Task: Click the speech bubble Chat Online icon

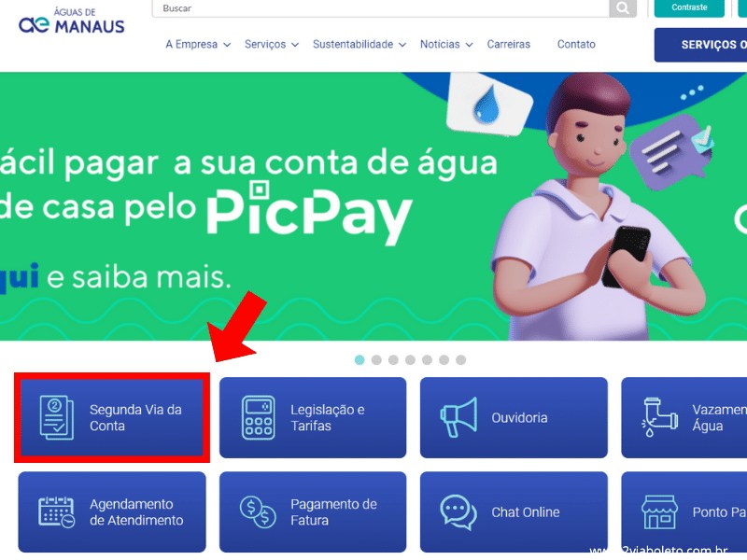Action: (x=458, y=511)
